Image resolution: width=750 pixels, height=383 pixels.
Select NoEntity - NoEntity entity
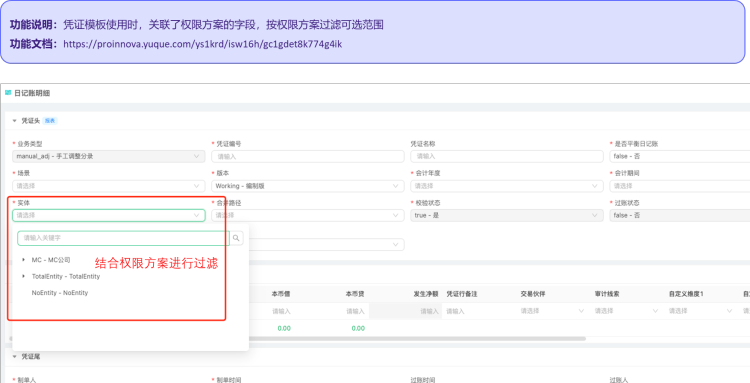pyautogui.click(x=60, y=293)
